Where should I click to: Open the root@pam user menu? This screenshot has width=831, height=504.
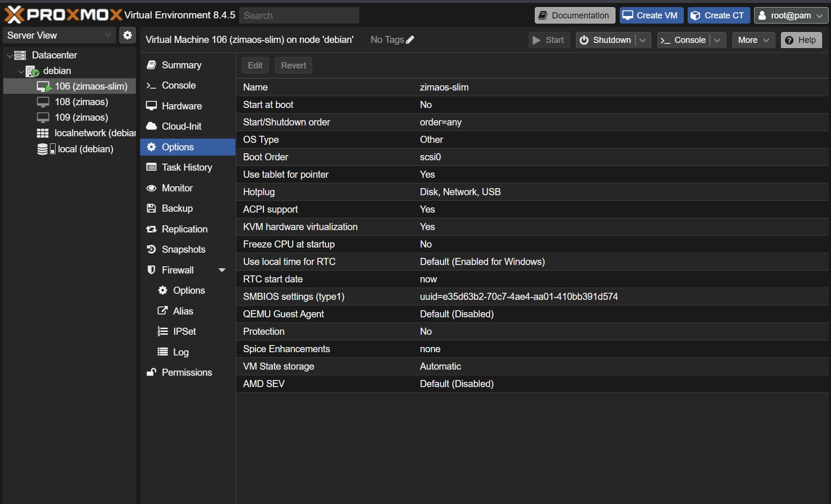(x=791, y=16)
